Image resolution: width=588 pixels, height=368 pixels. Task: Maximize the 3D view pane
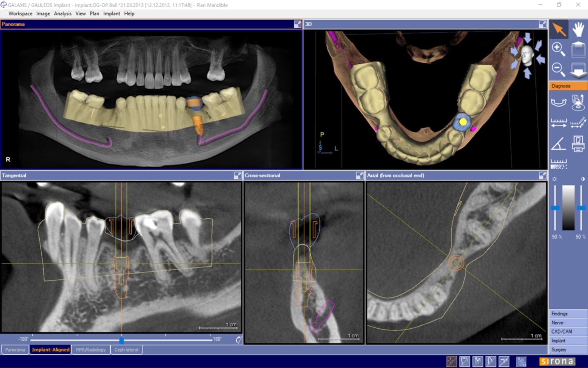click(542, 24)
